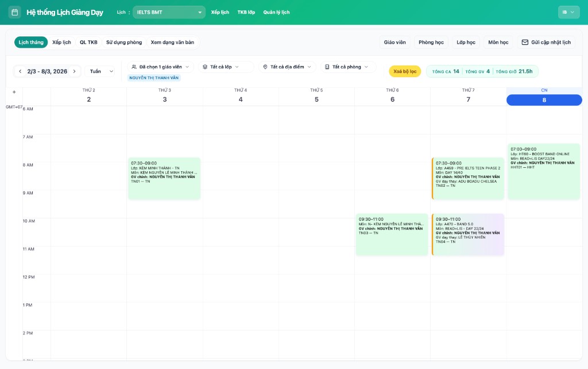Go to previous week with left chevron
The image size is (588, 369).
[x=20, y=71]
